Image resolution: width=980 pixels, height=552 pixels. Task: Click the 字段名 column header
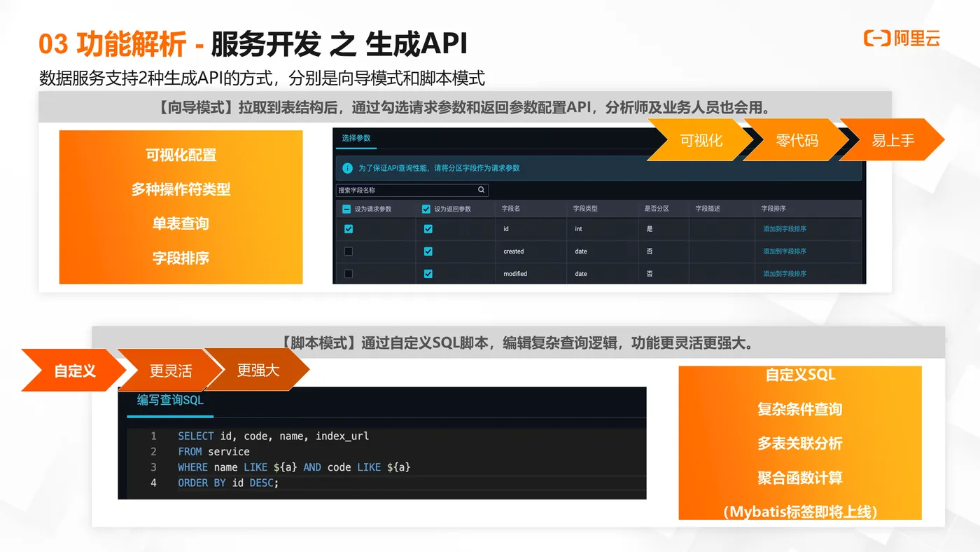click(x=510, y=209)
